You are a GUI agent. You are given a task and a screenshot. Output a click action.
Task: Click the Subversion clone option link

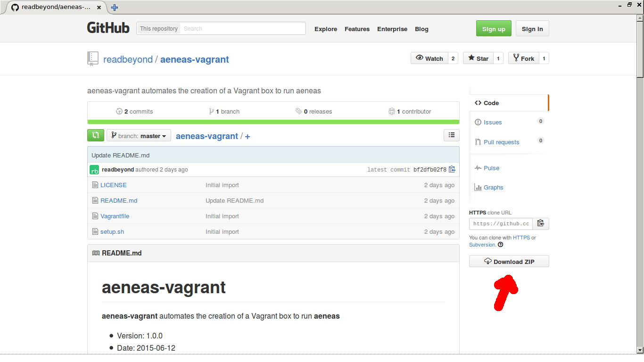point(482,245)
